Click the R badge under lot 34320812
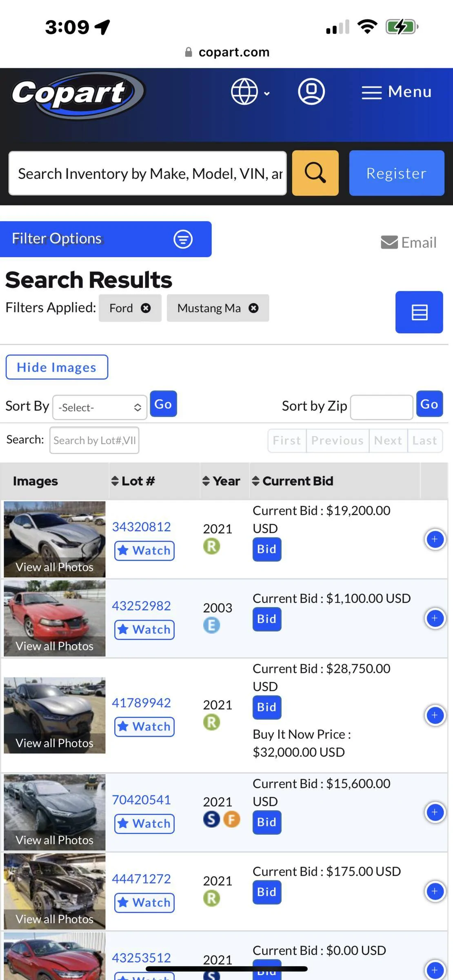Screen dimensions: 453x980 point(211,546)
